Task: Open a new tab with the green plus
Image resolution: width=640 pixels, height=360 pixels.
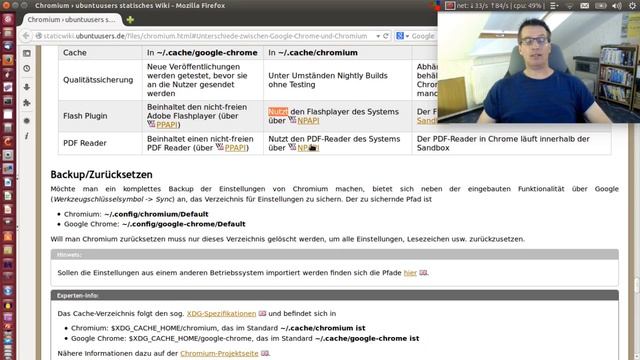Action: point(130,19)
